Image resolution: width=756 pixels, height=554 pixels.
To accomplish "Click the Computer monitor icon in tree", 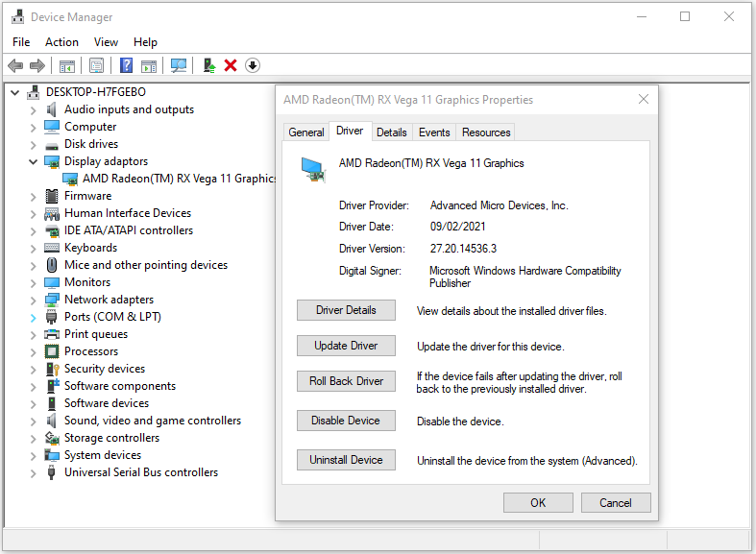I will click(x=52, y=127).
